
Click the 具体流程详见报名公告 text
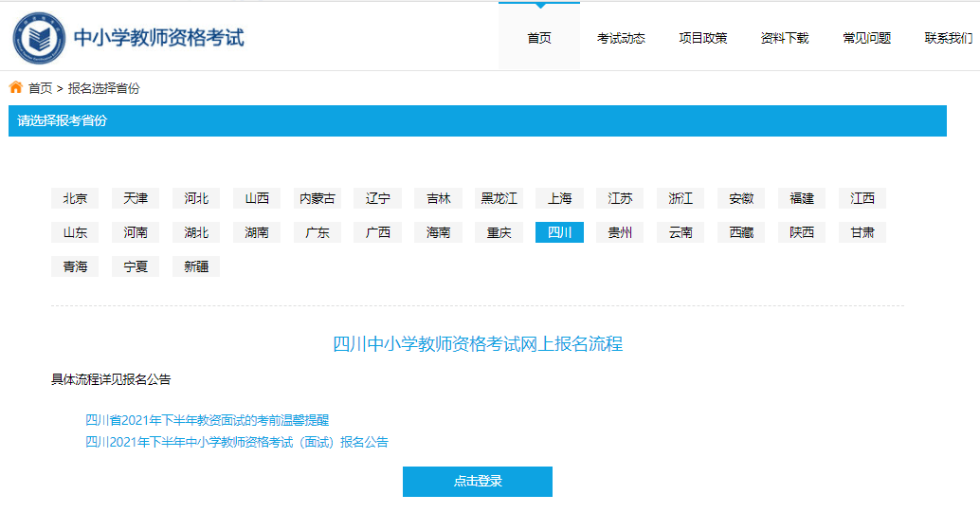(111, 379)
